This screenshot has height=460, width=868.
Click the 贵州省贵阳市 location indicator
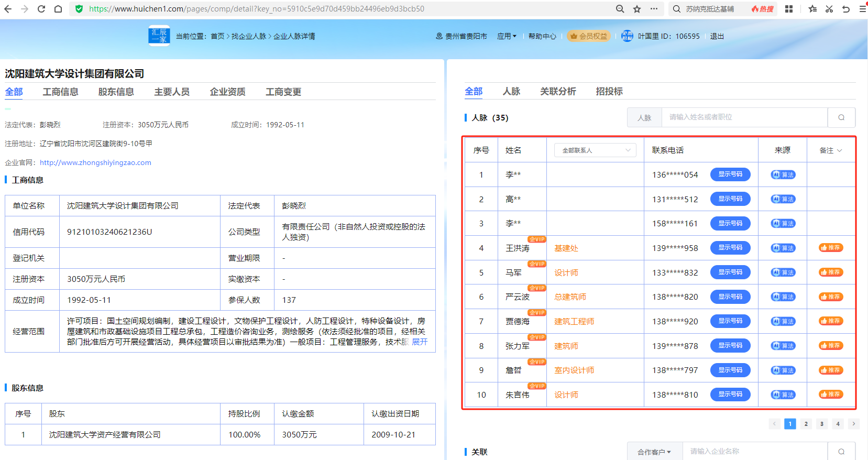462,36
